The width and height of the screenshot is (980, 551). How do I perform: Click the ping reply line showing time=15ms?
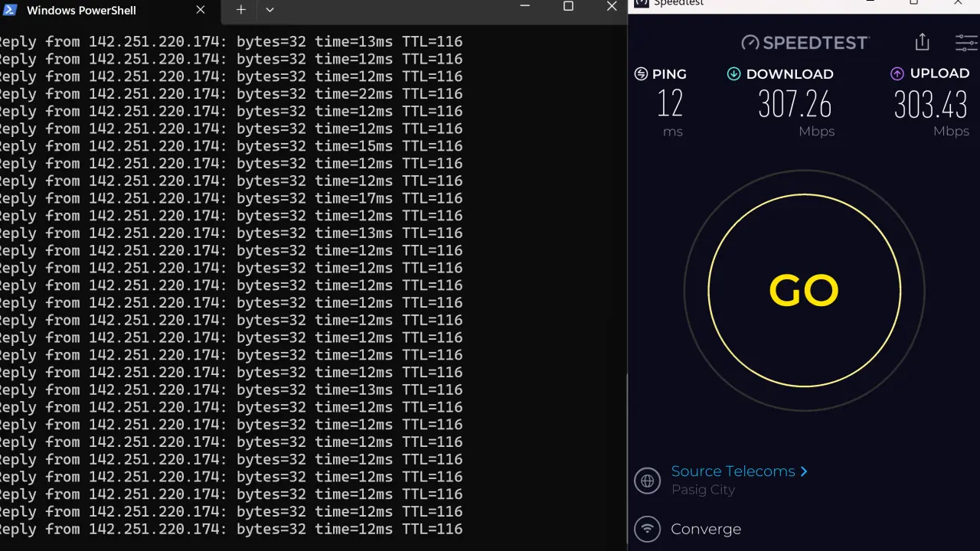pos(231,146)
